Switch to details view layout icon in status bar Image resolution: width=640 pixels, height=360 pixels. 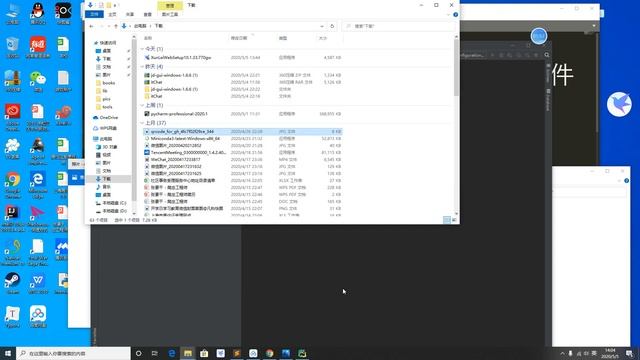click(x=447, y=220)
